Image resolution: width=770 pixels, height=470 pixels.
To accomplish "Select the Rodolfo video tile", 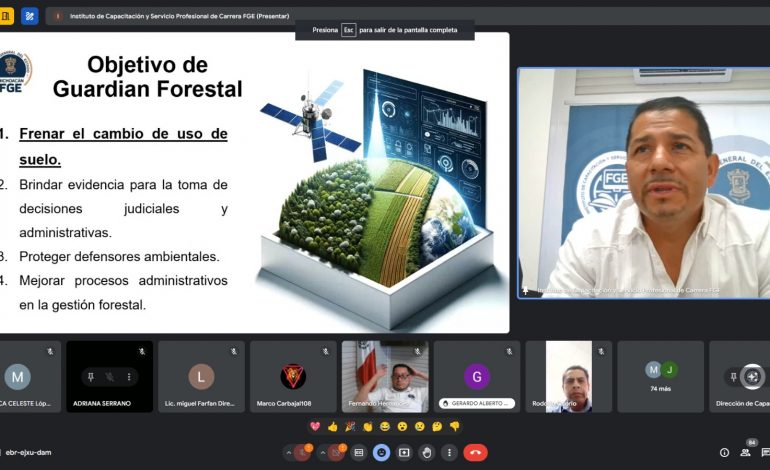I will tap(569, 377).
